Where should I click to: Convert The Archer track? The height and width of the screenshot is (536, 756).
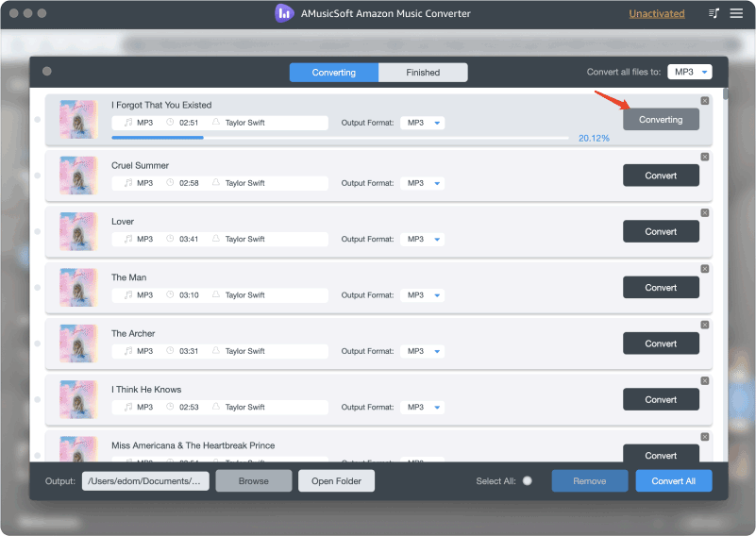[661, 343]
